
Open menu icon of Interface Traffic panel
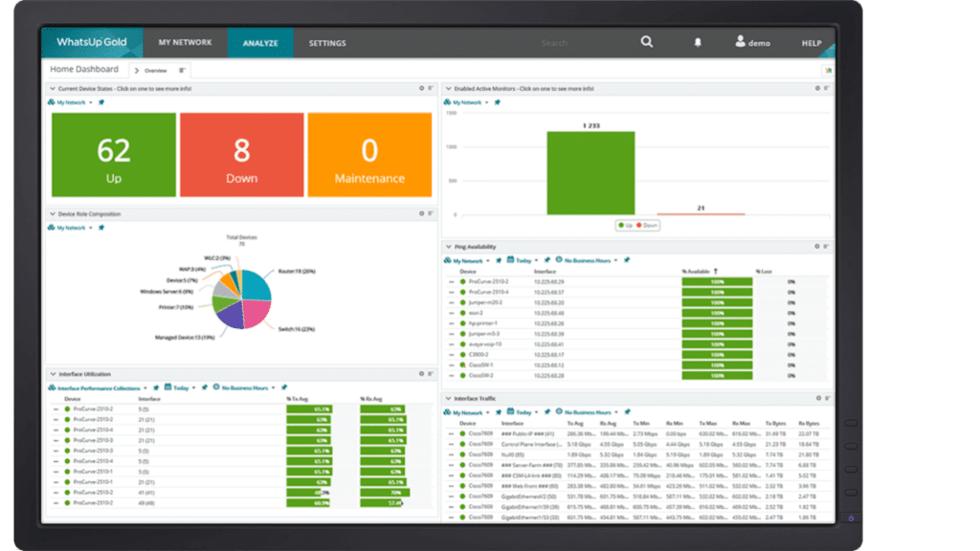(827, 398)
